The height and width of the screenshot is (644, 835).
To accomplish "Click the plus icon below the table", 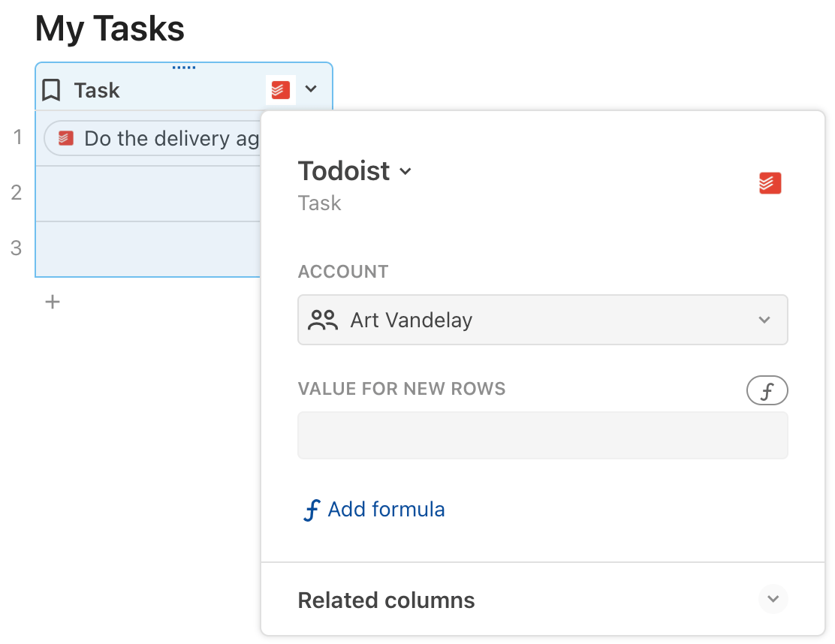I will click(x=52, y=301).
